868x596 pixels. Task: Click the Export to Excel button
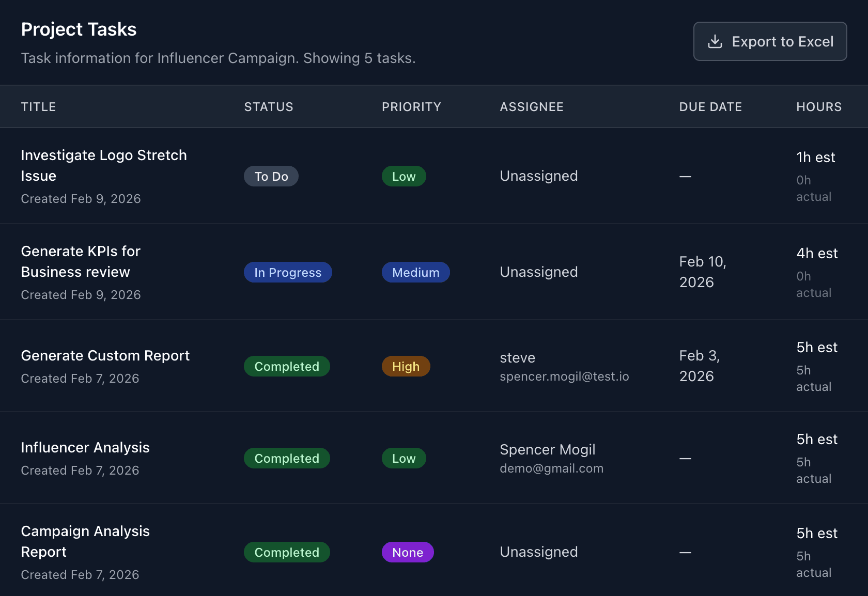coord(770,41)
